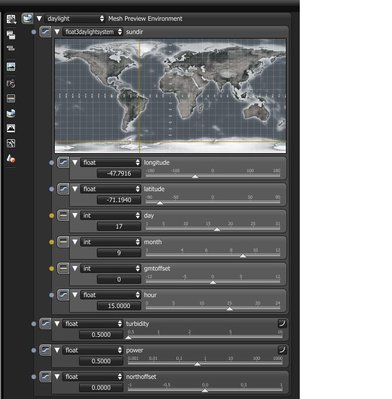Click the longitude value field -47.7916
This screenshot has width=392, height=399.
pyautogui.click(x=119, y=173)
